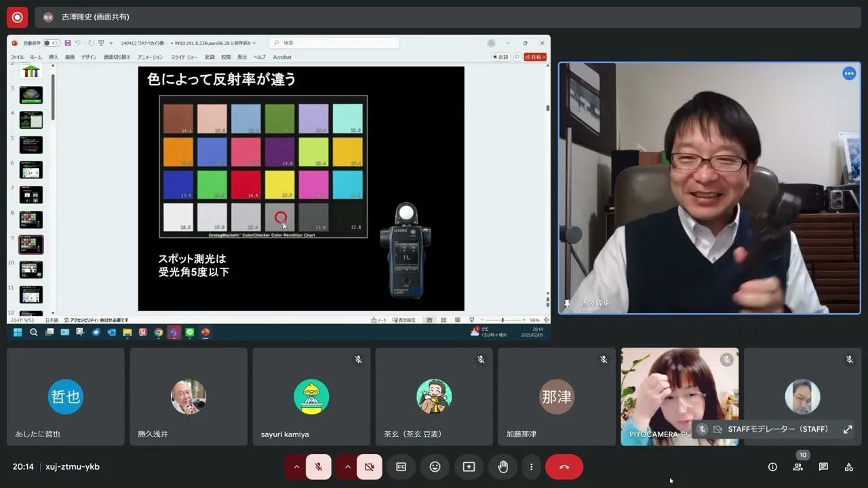Turn your camera on
Screen dimensions: 868x488
[x=369, y=467]
